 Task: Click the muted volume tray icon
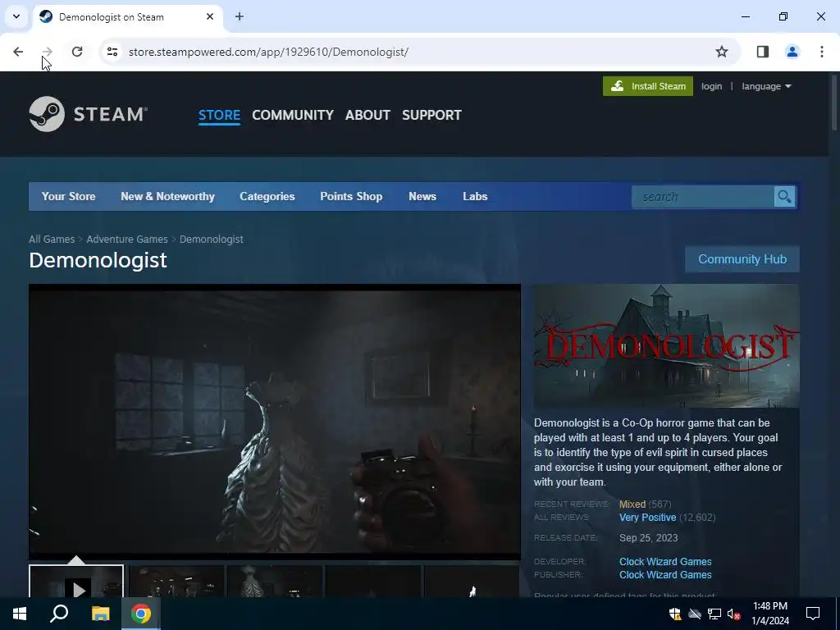coord(734,614)
